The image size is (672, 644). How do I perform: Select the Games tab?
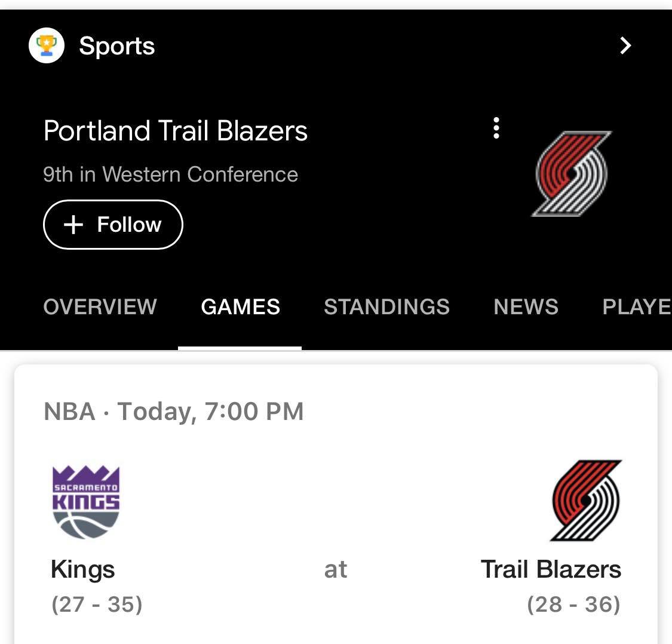241,306
